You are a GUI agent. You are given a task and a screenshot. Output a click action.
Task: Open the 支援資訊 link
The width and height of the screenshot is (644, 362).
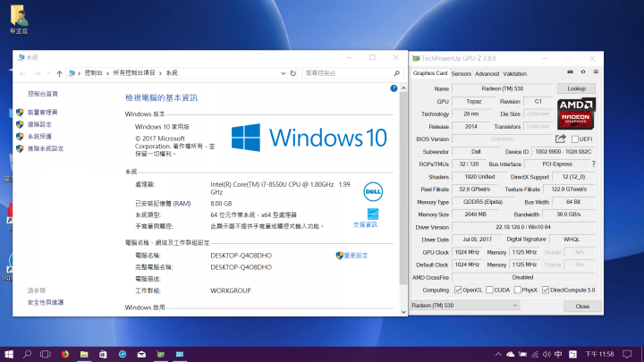[365, 224]
